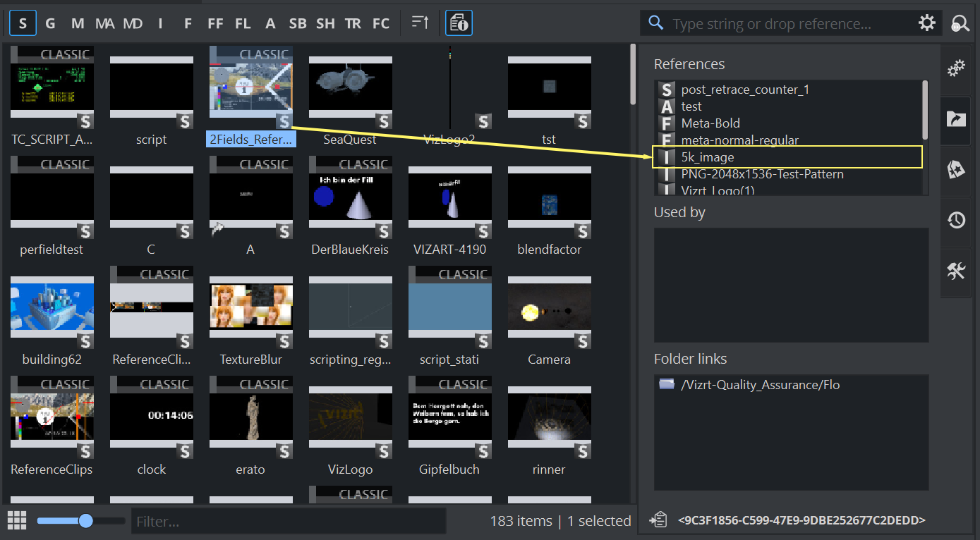Image resolution: width=980 pixels, height=540 pixels.
Task: Switch to the FF filter tab
Action: (x=215, y=23)
